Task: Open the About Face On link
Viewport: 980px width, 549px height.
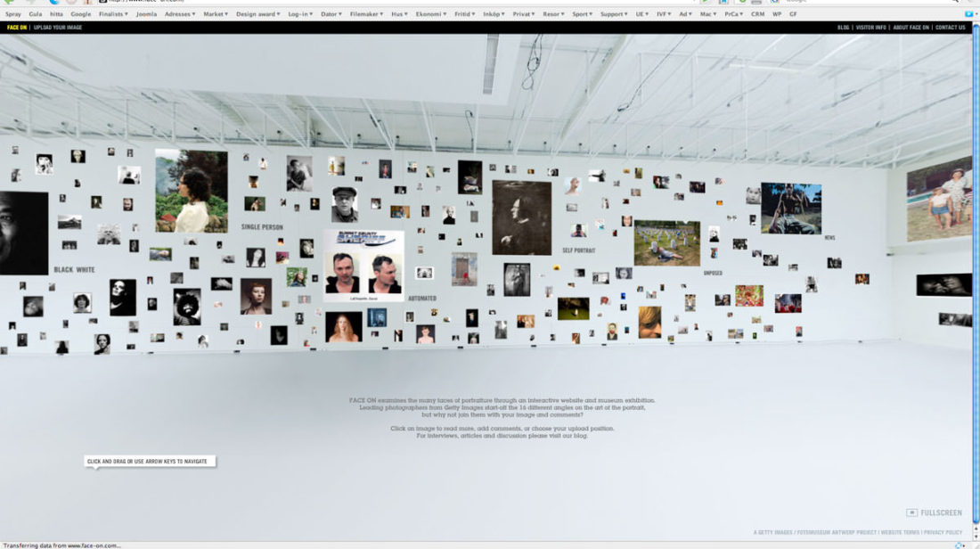Action: [911, 28]
